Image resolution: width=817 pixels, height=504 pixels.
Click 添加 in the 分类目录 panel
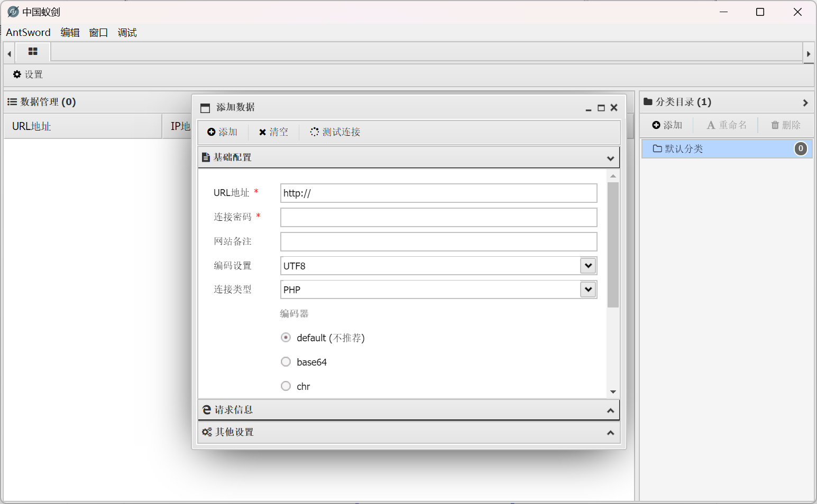point(667,125)
